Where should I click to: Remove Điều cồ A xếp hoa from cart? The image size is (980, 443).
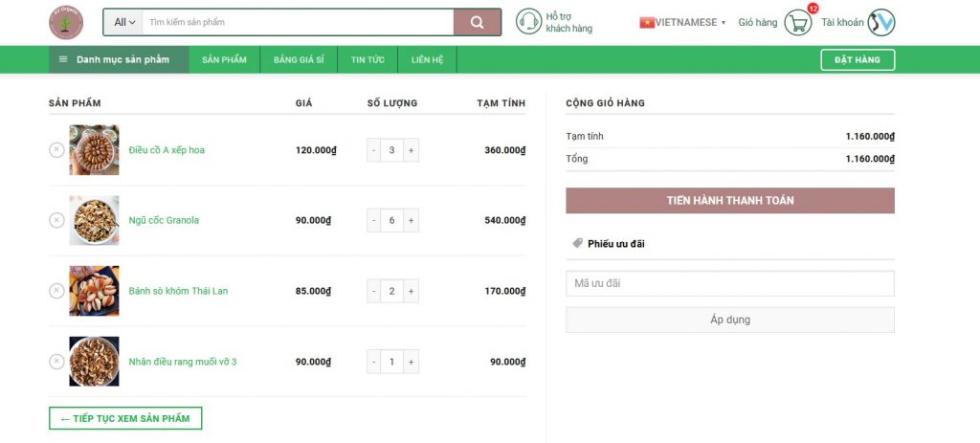[56, 150]
